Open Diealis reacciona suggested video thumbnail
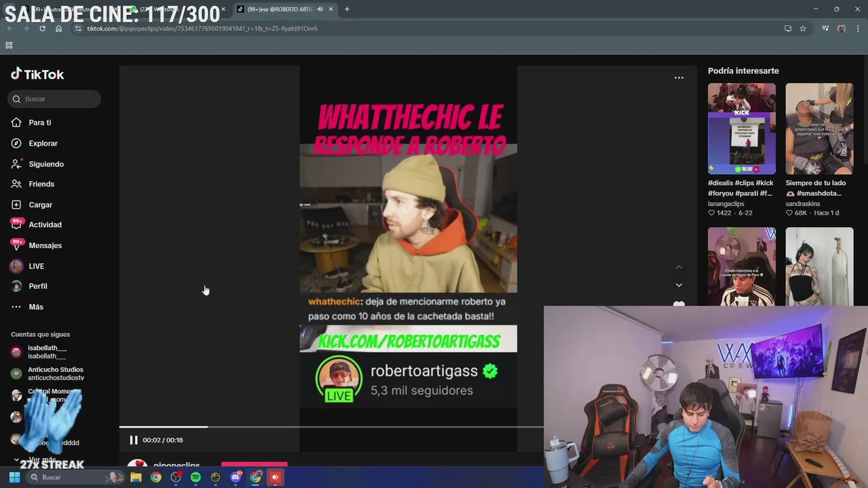Viewport: 868px width, 488px height. (x=742, y=266)
